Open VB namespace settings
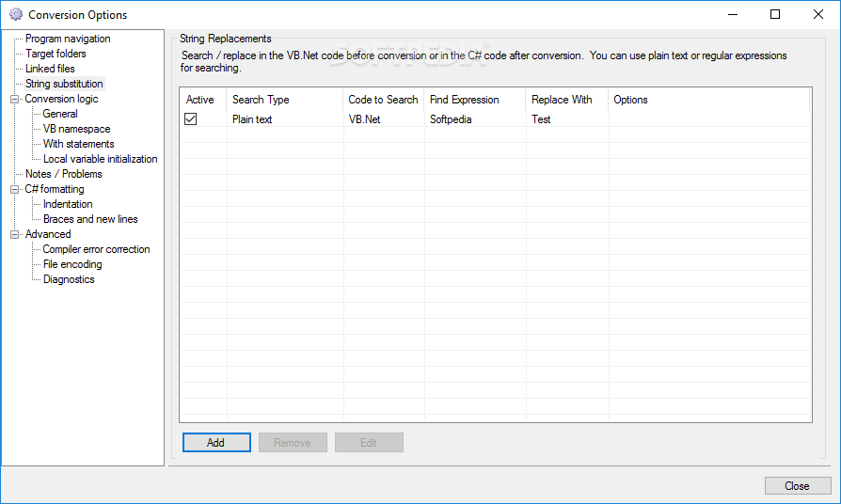841x504 pixels. (77, 129)
